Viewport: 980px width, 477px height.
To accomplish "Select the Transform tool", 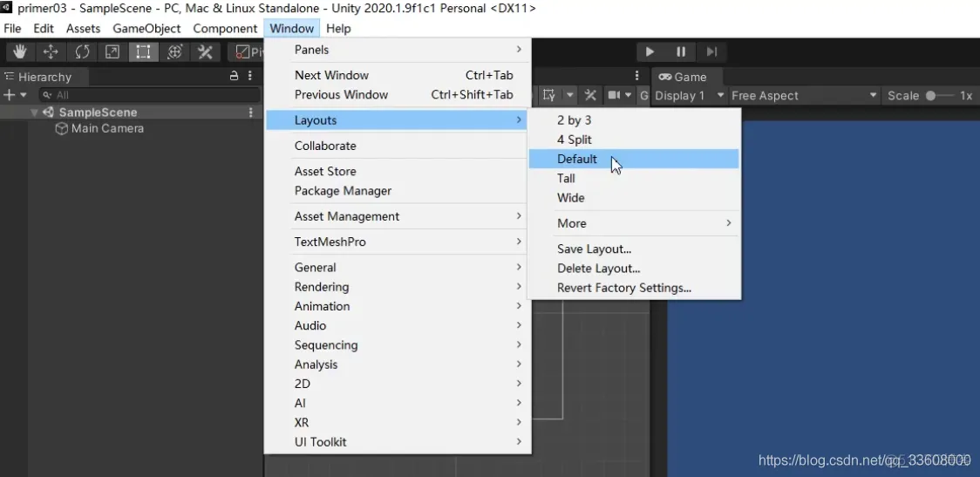I will [x=174, y=52].
